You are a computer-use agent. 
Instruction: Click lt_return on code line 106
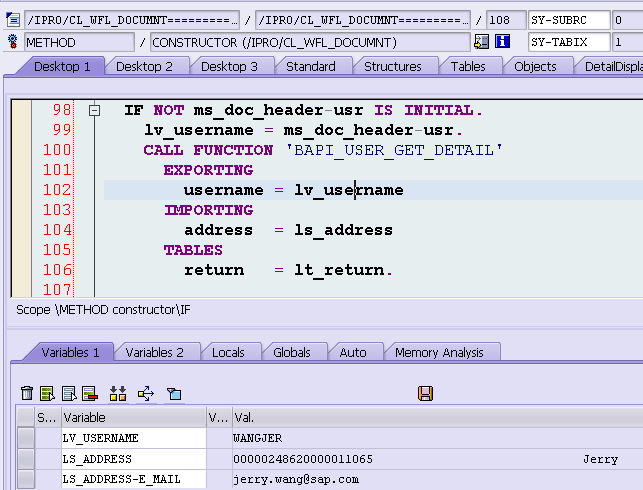339,270
